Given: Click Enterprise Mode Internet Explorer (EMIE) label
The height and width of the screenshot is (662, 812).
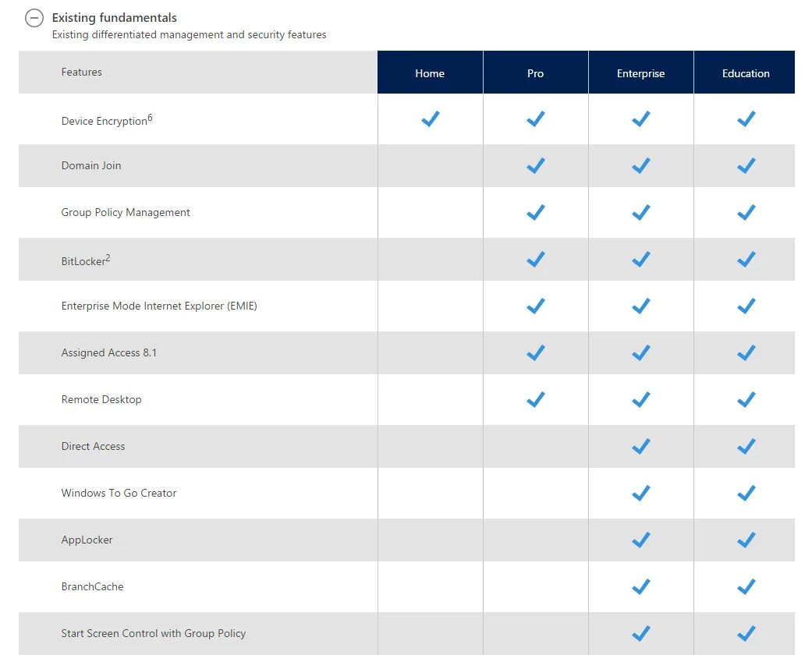Looking at the screenshot, I should pyautogui.click(x=159, y=306).
